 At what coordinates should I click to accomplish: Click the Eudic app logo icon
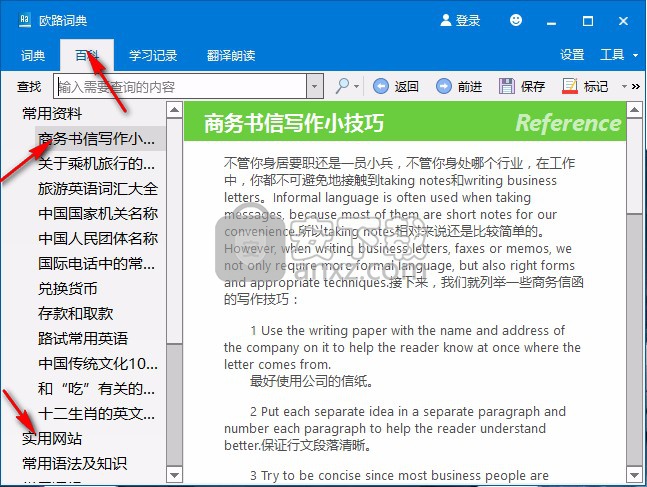[25, 20]
